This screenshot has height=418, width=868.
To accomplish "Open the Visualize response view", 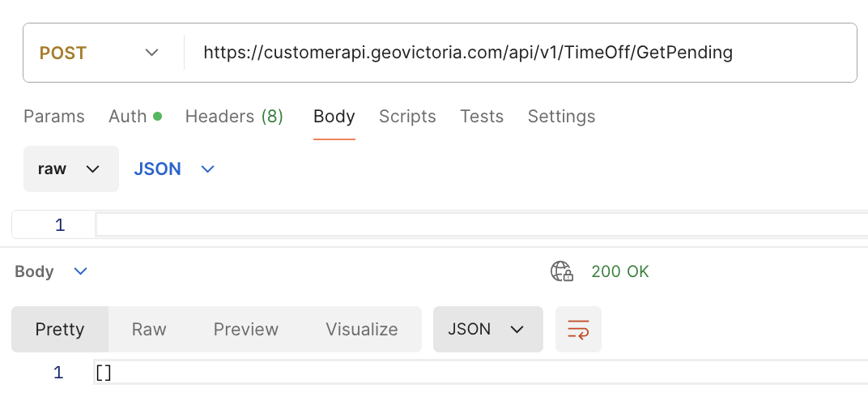I will tap(362, 329).
